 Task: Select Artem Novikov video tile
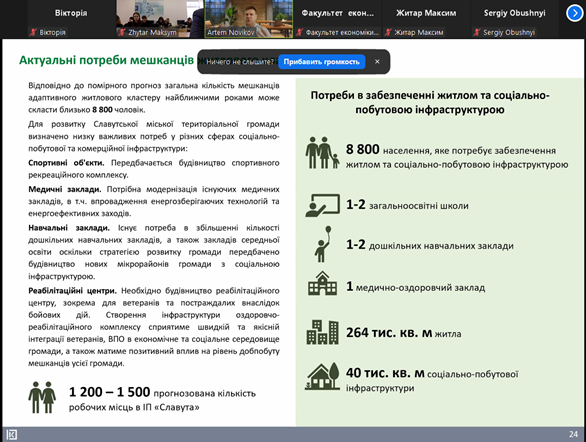pos(249,19)
